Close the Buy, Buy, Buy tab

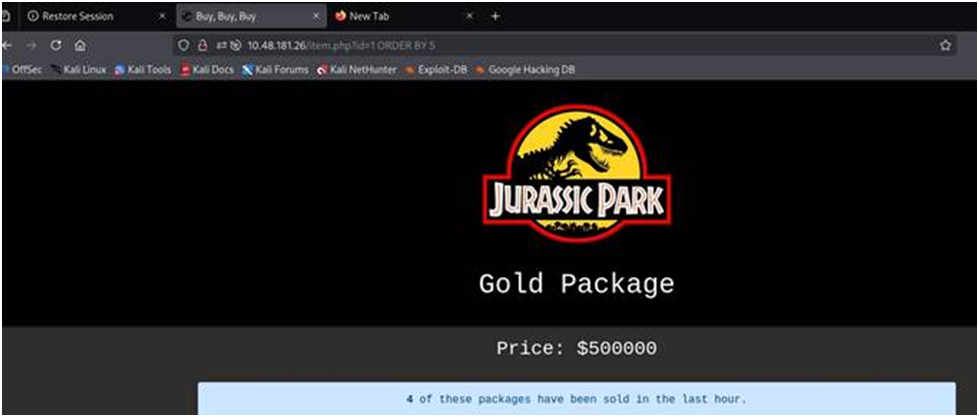pyautogui.click(x=316, y=17)
